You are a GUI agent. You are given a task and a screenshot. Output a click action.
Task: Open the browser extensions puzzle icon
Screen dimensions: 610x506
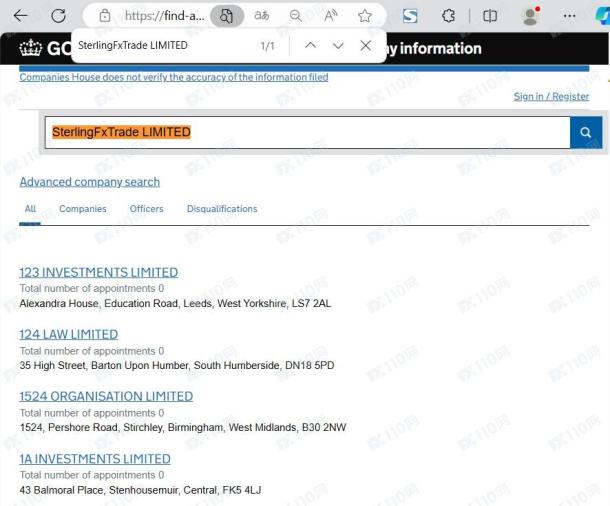[x=449, y=16]
